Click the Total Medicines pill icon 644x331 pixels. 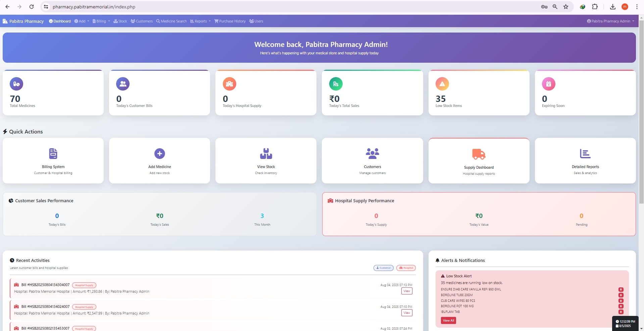coord(16,84)
